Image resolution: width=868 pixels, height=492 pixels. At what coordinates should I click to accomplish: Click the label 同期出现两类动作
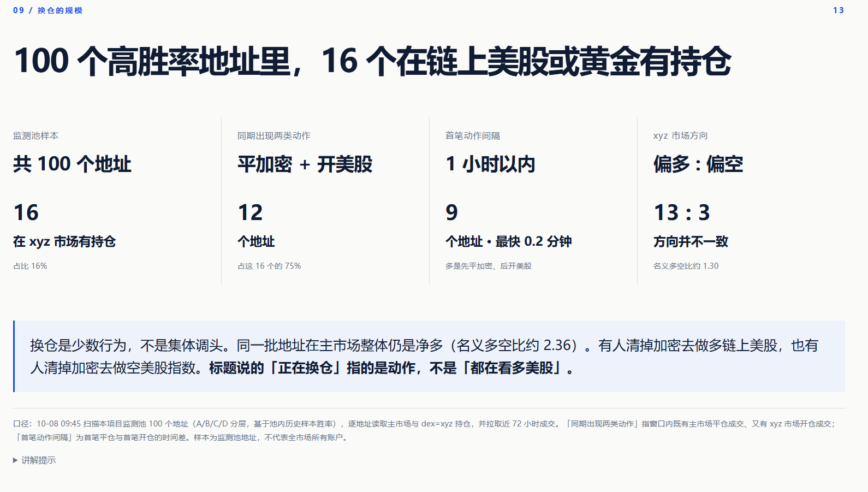[274, 135]
